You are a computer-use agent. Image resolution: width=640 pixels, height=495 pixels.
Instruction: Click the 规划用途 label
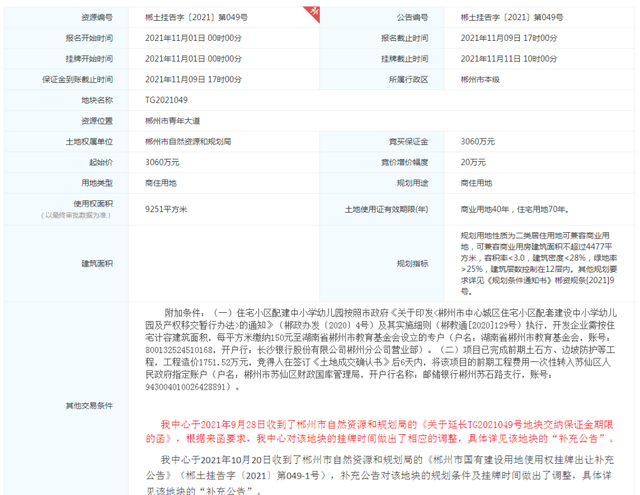412,183
